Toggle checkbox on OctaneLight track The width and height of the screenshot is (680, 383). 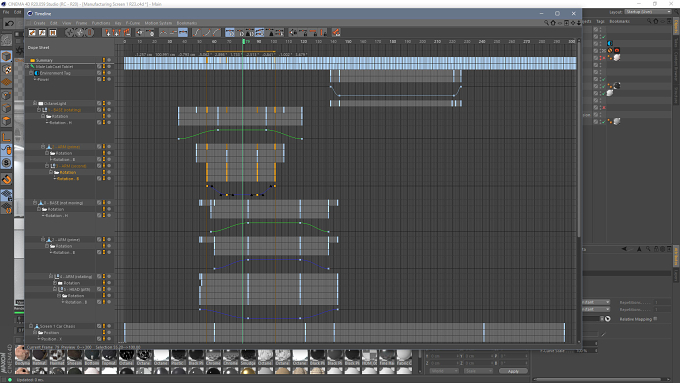(x=99, y=104)
